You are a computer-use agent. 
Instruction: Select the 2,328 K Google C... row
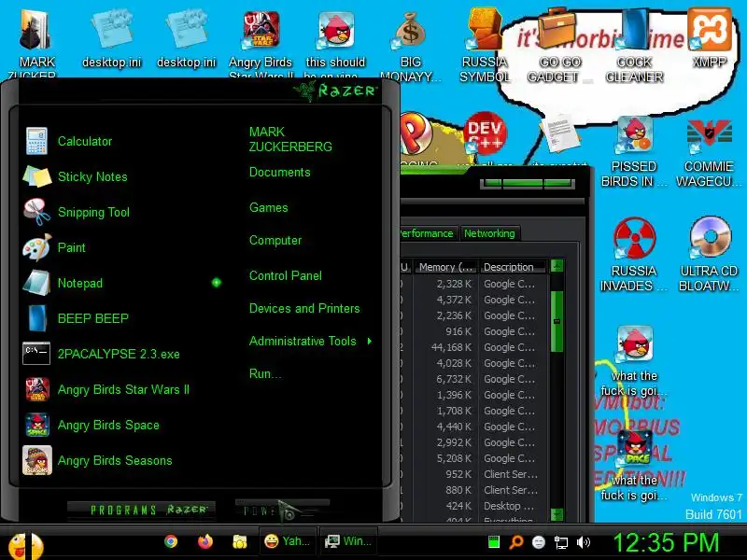point(473,284)
